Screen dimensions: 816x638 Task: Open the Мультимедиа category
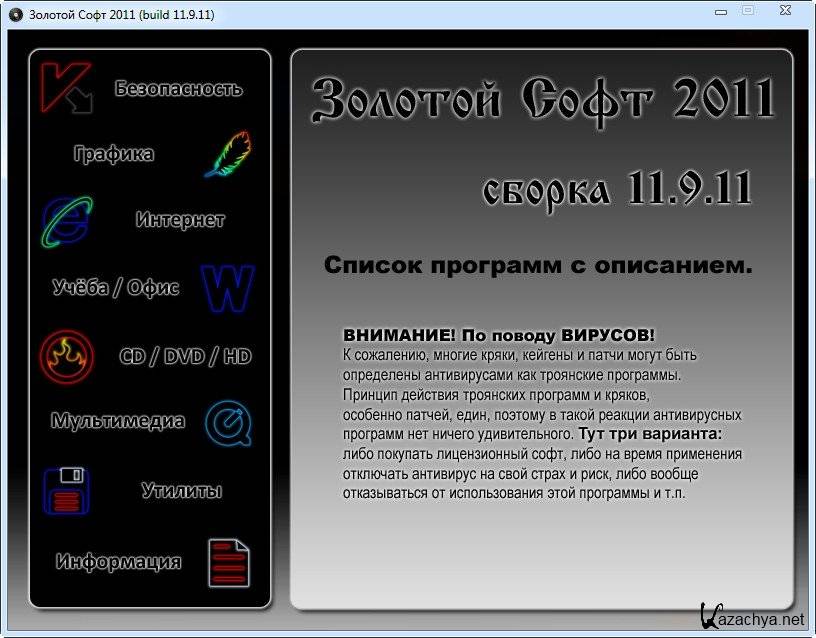pos(118,421)
